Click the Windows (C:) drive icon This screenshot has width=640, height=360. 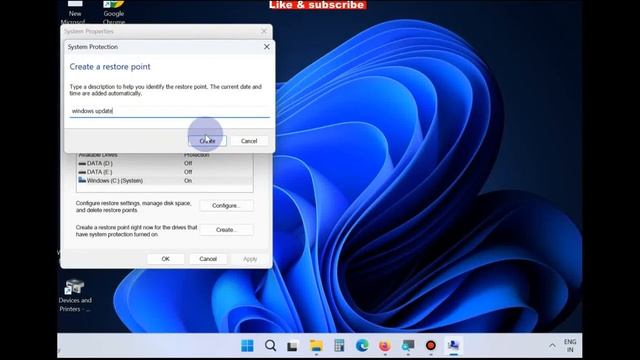(82, 180)
